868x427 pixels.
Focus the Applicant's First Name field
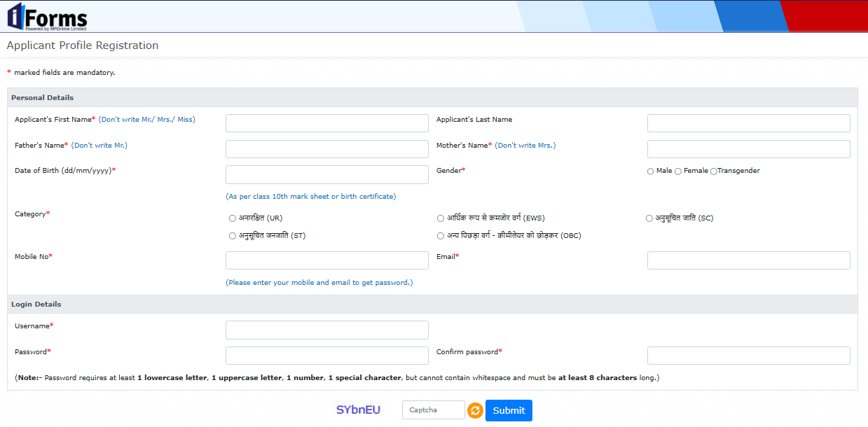[x=326, y=123]
